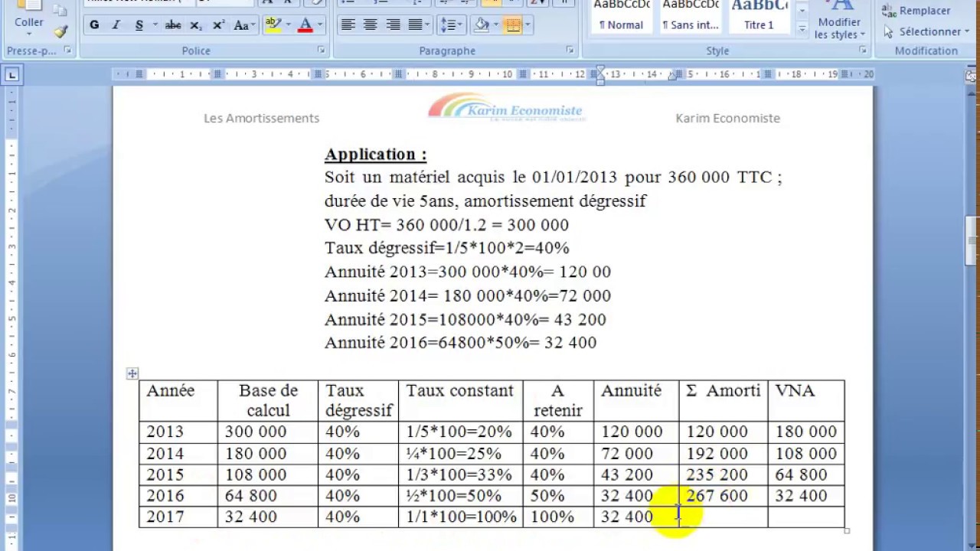The height and width of the screenshot is (551, 980).
Task: Click the horizontal ruler indent marker
Action: click(599, 74)
